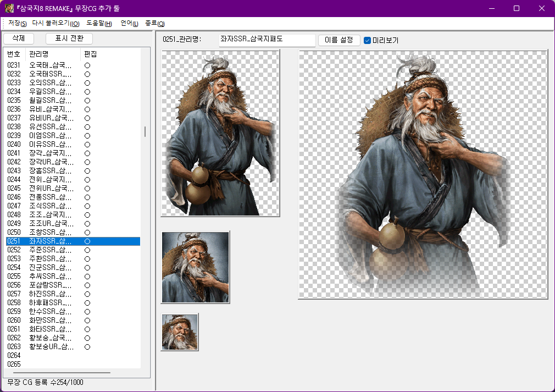Select list row 0244 전위
Viewport: 555px width, 392px height.
click(73, 180)
